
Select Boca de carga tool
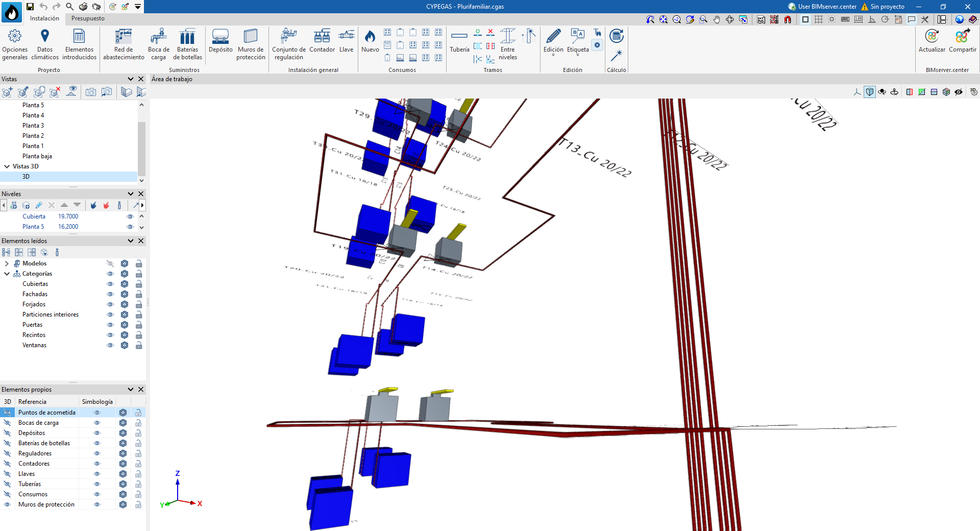click(x=159, y=44)
